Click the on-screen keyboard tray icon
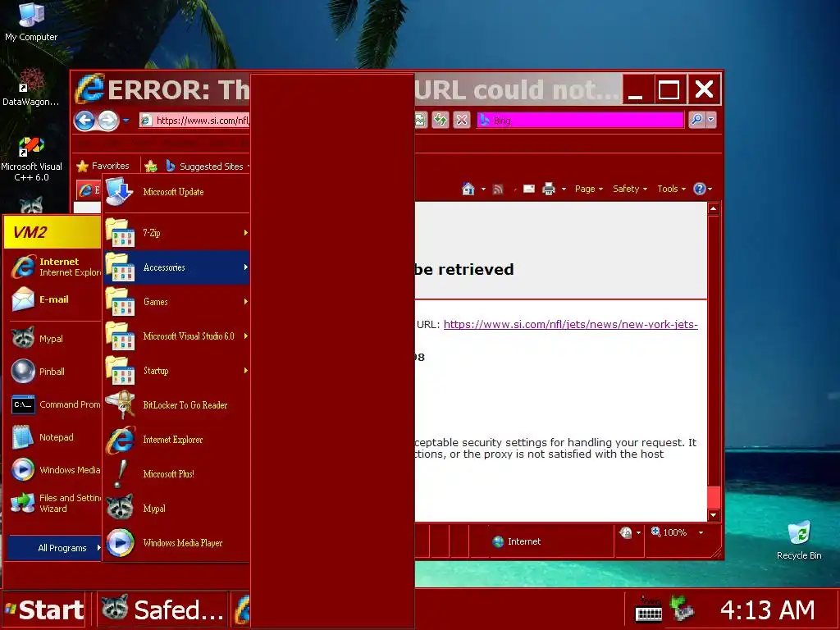Image resolution: width=840 pixels, height=630 pixels. point(648,609)
